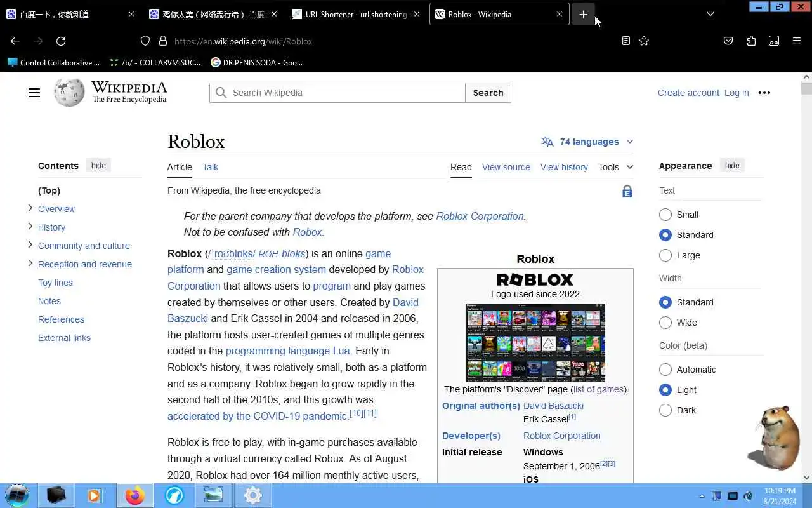Open the View history tab
The image size is (812, 508).
click(564, 167)
